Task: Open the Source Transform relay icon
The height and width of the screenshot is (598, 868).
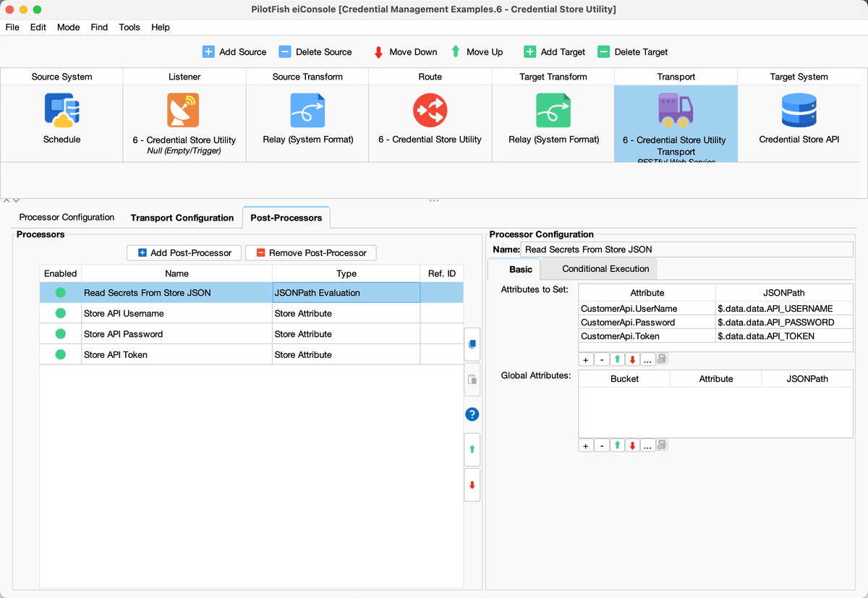Action: click(307, 111)
